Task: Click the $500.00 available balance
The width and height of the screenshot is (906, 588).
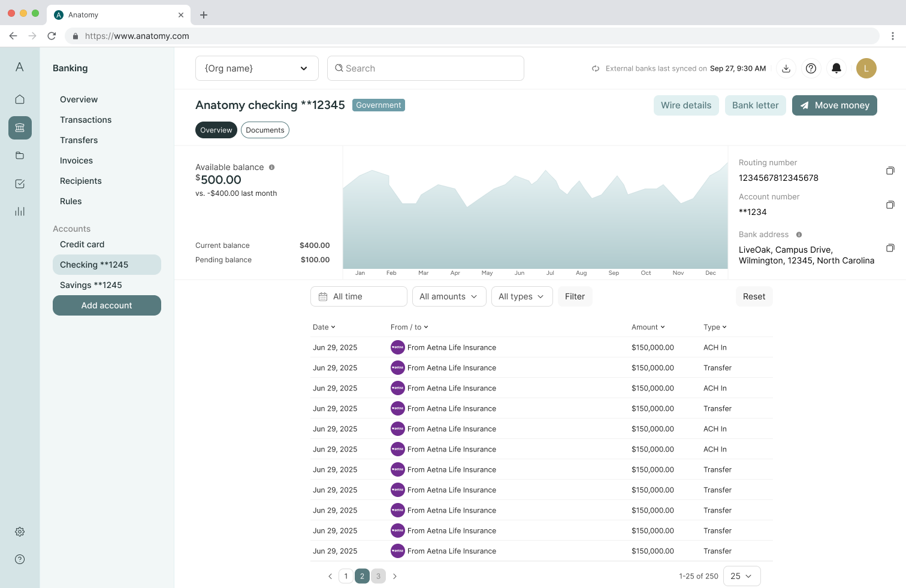Action: coord(219,180)
